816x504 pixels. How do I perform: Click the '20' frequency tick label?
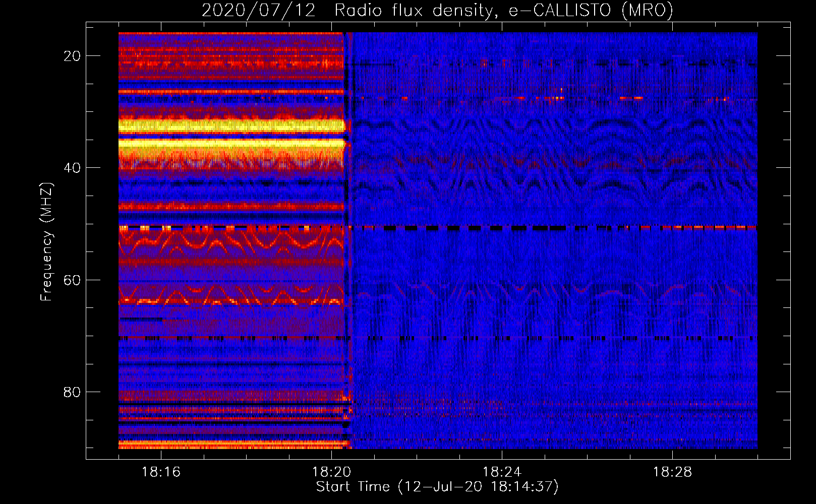coord(72,56)
